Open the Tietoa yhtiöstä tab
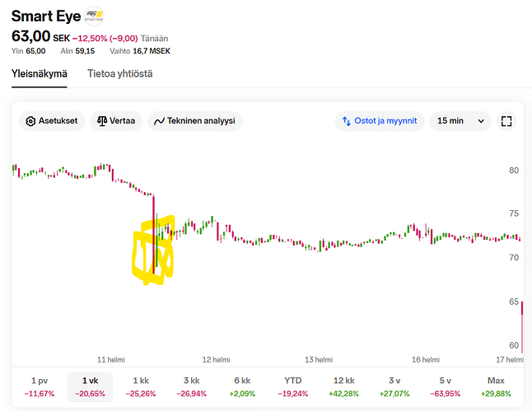 click(119, 74)
